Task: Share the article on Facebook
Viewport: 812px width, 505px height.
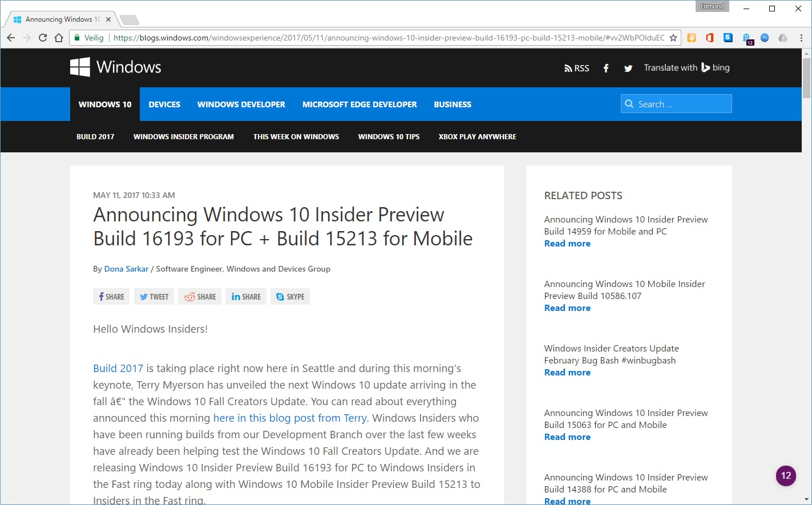Action: point(111,297)
